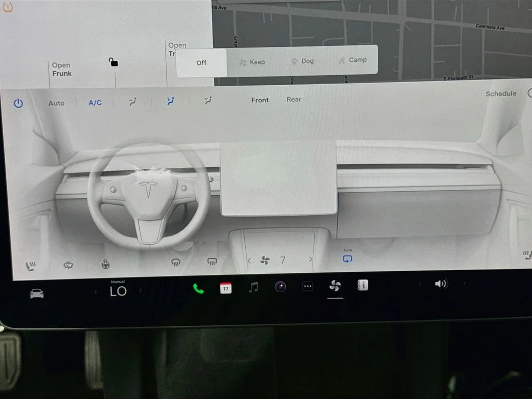The width and height of the screenshot is (532, 399).
Task: Enable Auto climate mode
Action: point(56,103)
